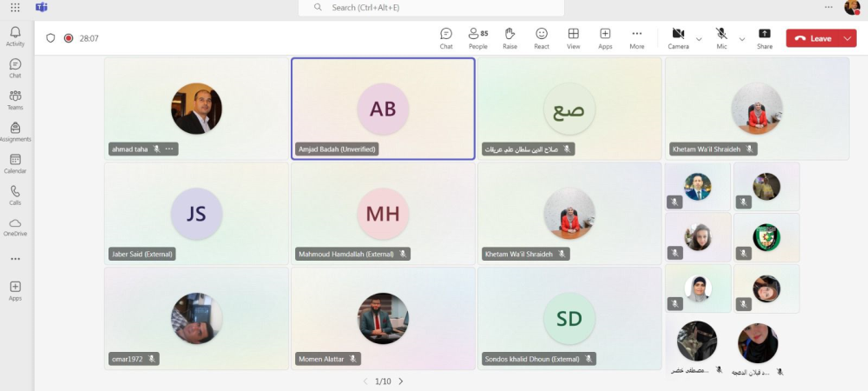Open Apps in the meeting toolbar
The image size is (868, 391).
coord(605,37)
